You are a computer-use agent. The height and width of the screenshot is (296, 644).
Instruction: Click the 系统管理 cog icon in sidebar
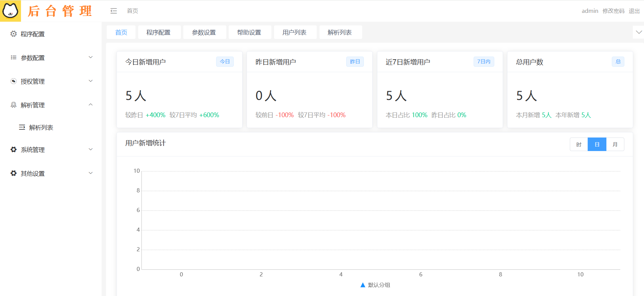click(x=14, y=150)
